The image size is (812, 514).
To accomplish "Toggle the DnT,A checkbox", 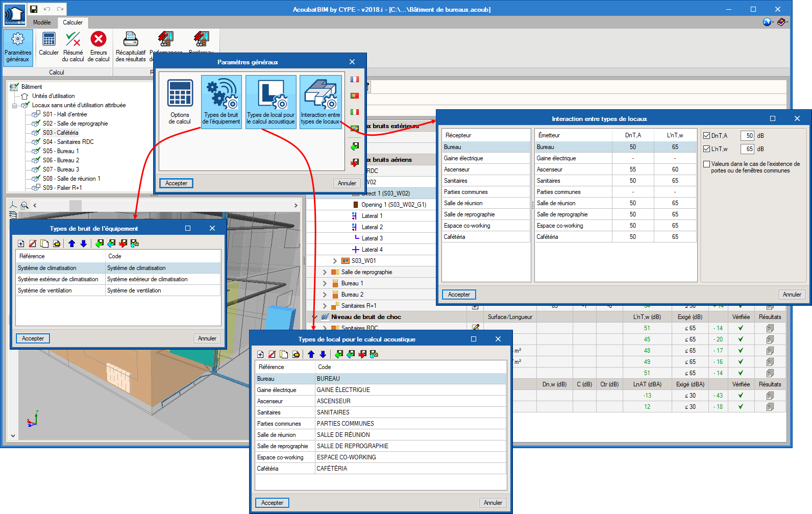I will [x=707, y=136].
